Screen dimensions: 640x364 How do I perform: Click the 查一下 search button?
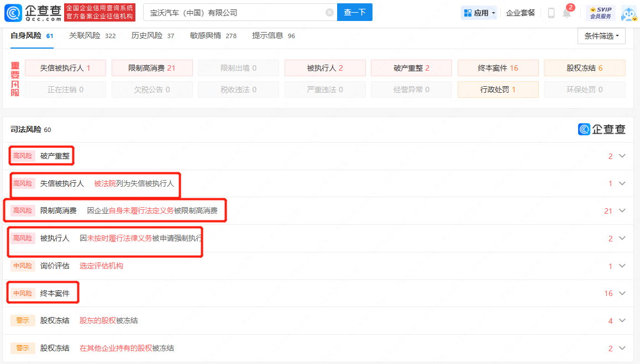354,12
